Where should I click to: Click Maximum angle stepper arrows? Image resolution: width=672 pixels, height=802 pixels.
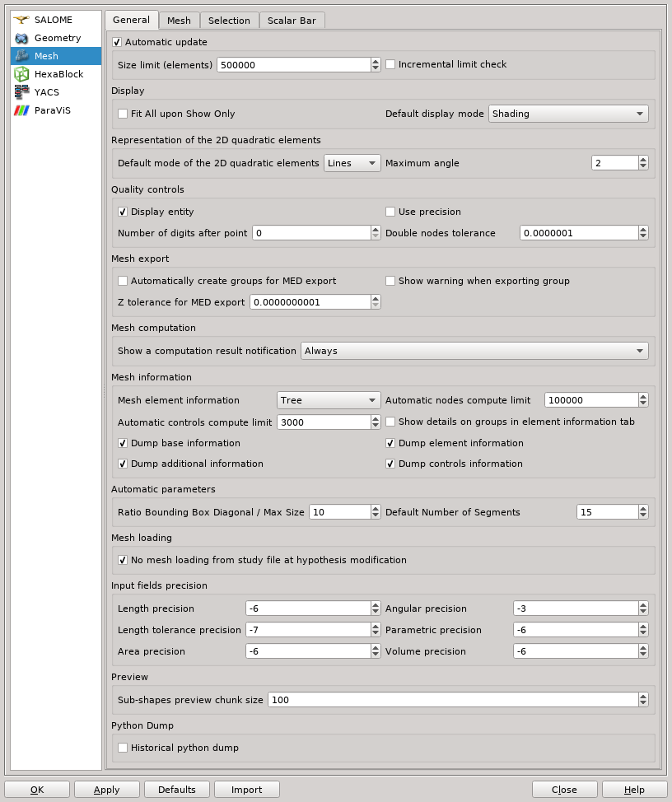[x=643, y=163]
